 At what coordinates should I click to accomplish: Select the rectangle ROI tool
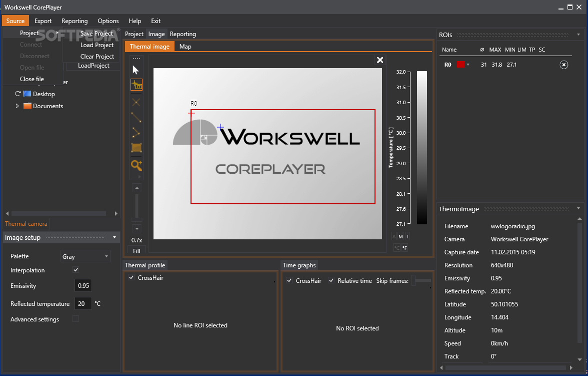pyautogui.click(x=136, y=148)
